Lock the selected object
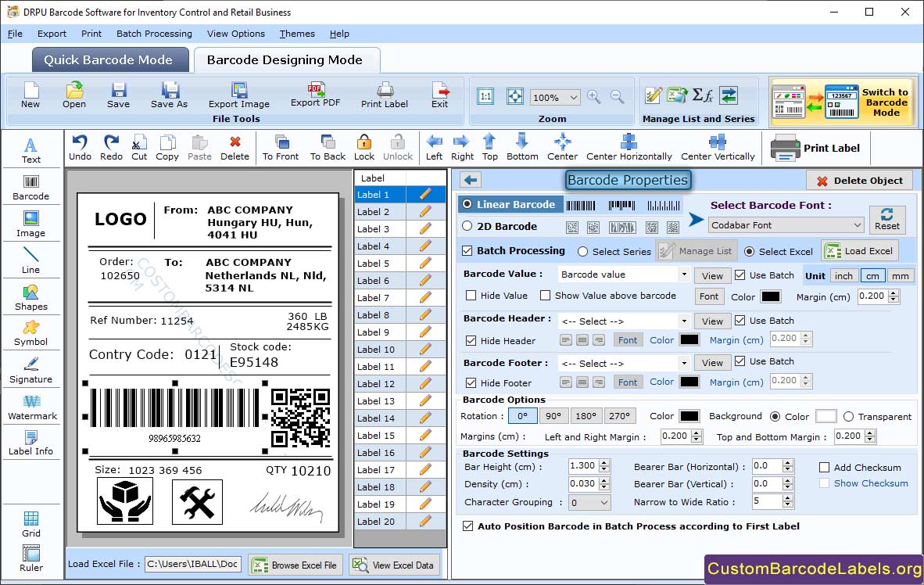This screenshot has height=585, width=924. pyautogui.click(x=364, y=148)
